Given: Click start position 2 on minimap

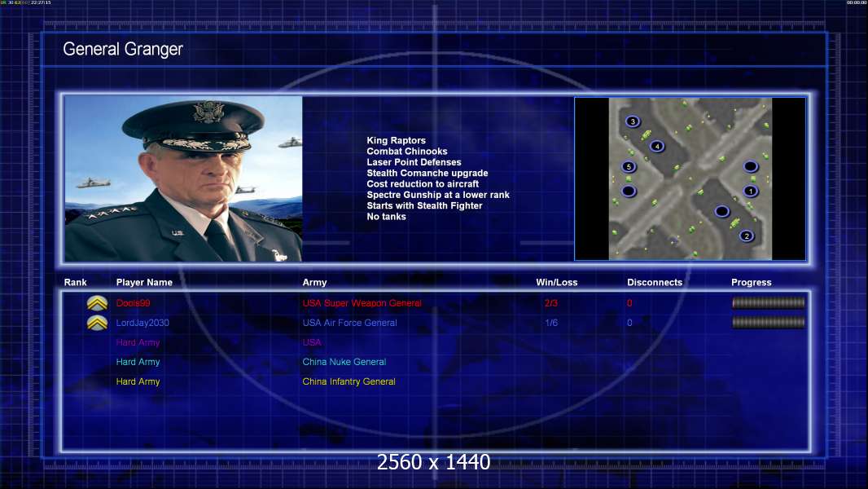Looking at the screenshot, I should click(x=746, y=236).
